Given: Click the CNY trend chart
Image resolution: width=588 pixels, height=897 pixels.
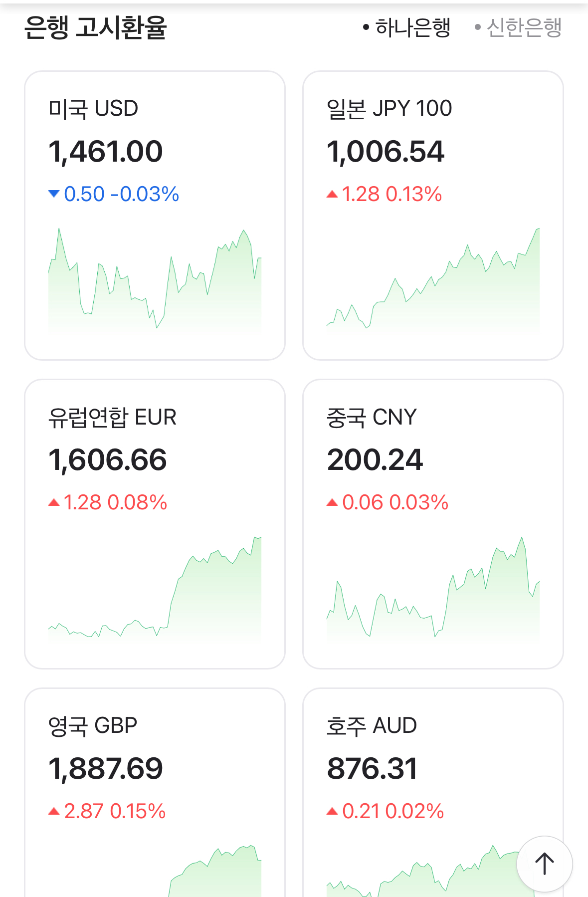Looking at the screenshot, I should coord(433,590).
